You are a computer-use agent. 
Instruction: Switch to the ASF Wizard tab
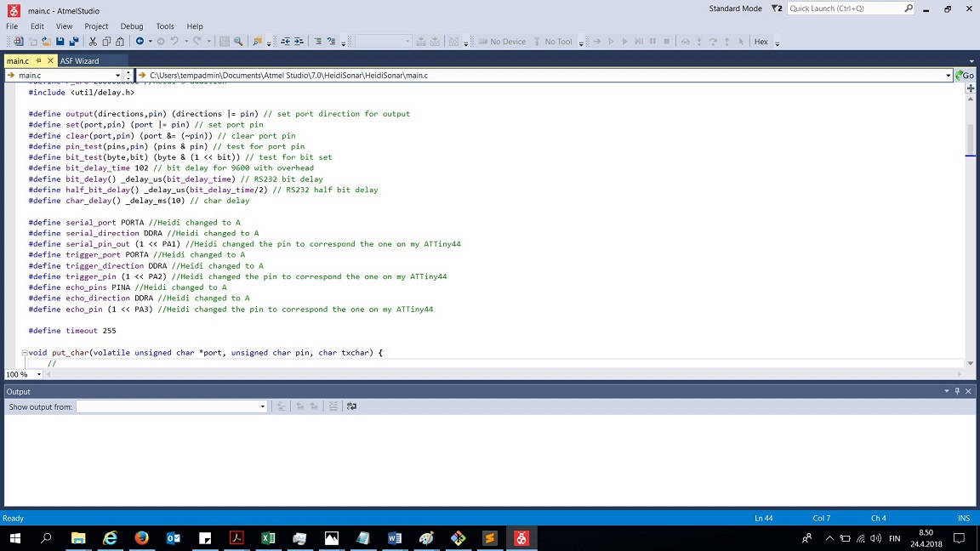(x=79, y=60)
